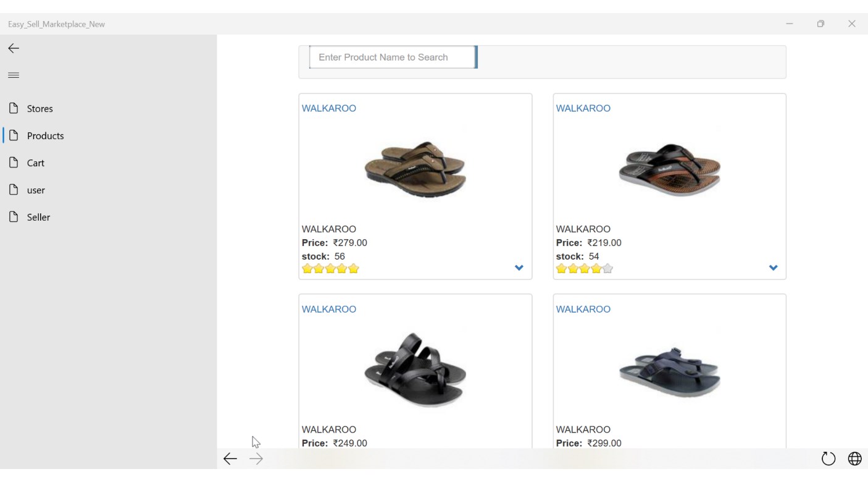Click the globe icon in bottom bar
The height and width of the screenshot is (482, 868).
click(854, 459)
